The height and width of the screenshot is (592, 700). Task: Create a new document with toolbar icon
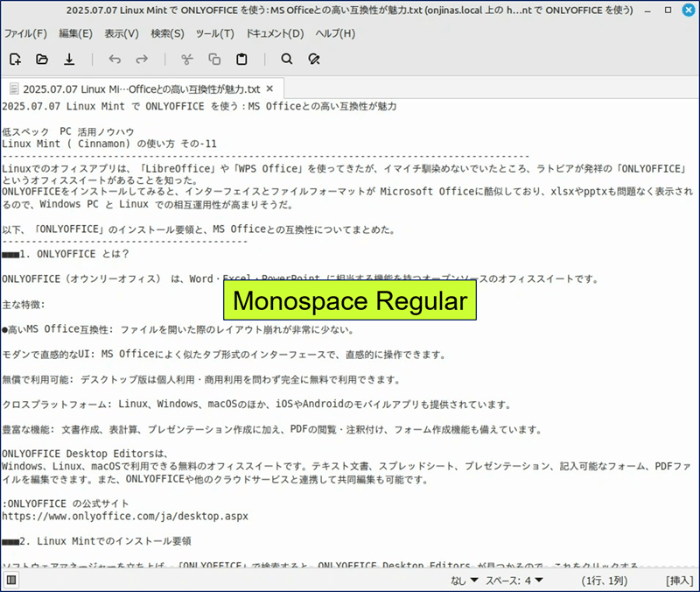(15, 59)
